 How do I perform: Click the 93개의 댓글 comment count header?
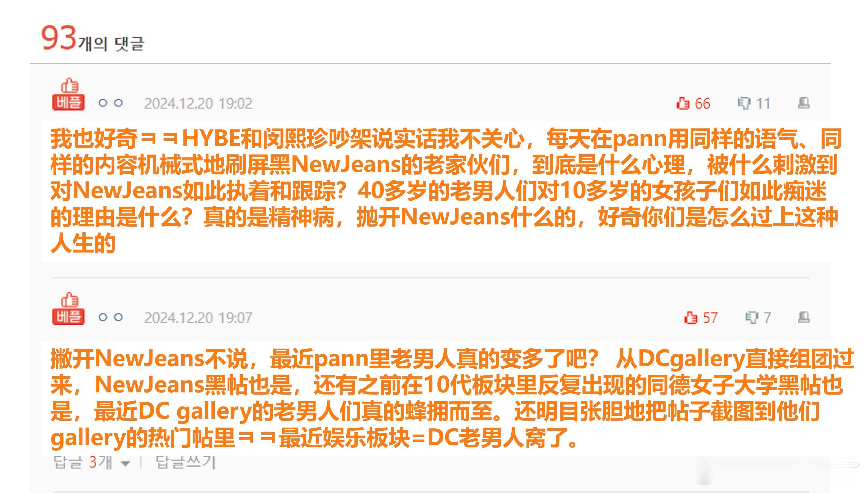point(92,39)
